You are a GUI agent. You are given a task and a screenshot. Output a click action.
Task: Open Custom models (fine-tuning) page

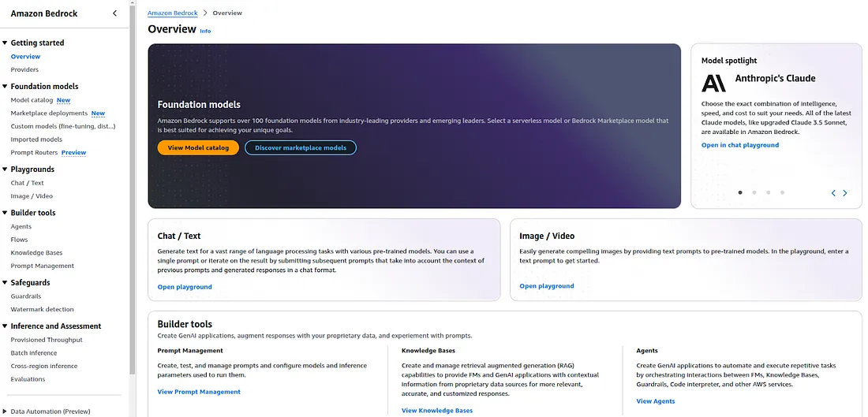(x=63, y=127)
